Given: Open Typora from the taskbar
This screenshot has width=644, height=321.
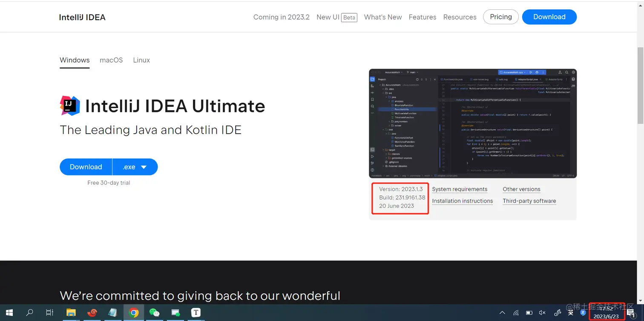Looking at the screenshot, I should tap(196, 313).
